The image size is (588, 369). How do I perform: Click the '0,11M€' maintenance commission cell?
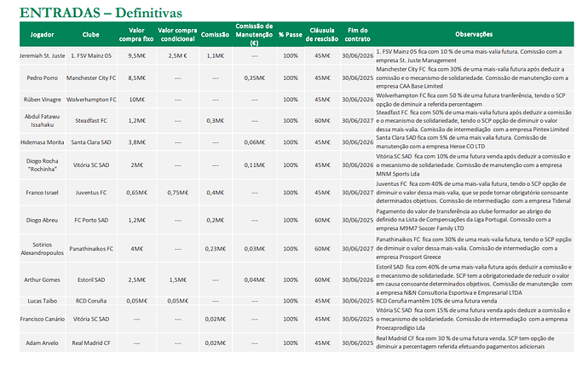point(254,165)
